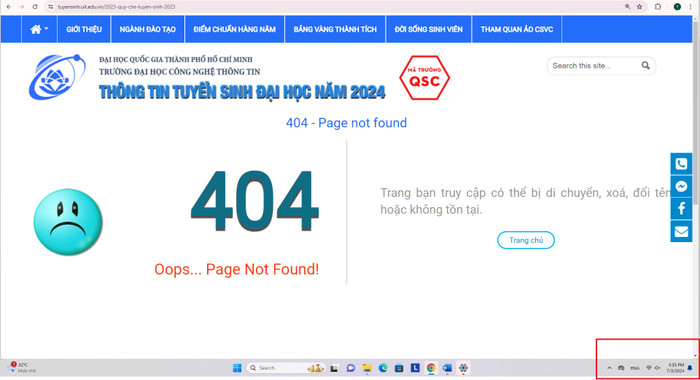Click the taskbar Search box
Screen dimensions: 700x380
[x=286, y=368]
